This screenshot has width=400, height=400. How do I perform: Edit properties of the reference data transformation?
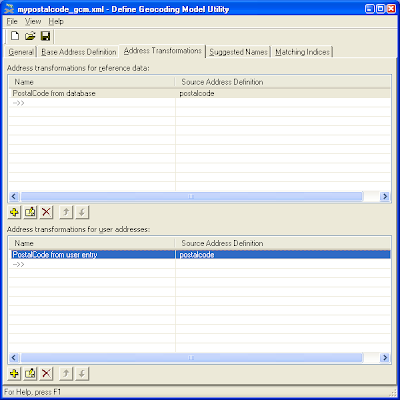tap(30, 212)
